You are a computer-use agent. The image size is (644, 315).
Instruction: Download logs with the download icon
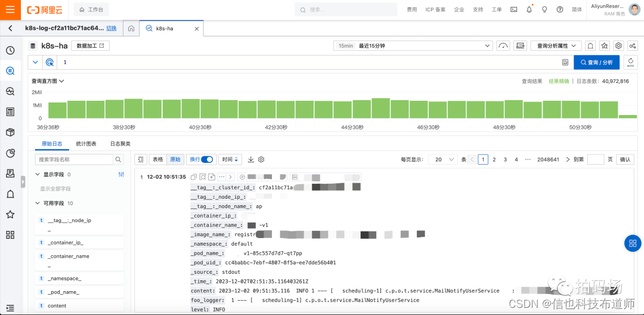click(251, 159)
